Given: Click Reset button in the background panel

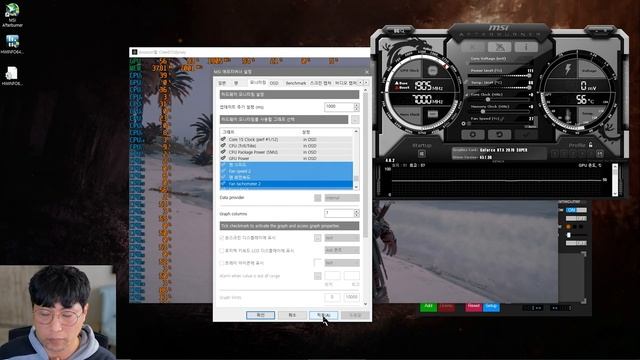Looking at the screenshot, I should 473,306.
